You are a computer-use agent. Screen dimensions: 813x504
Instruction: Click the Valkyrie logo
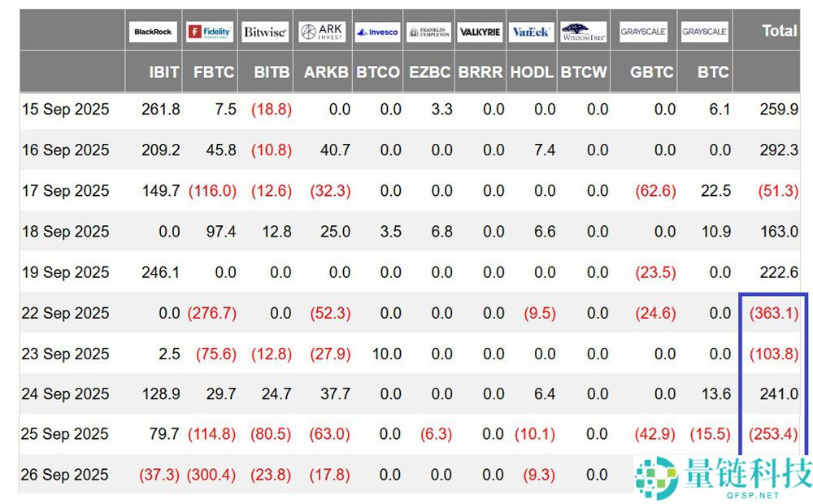click(x=480, y=32)
